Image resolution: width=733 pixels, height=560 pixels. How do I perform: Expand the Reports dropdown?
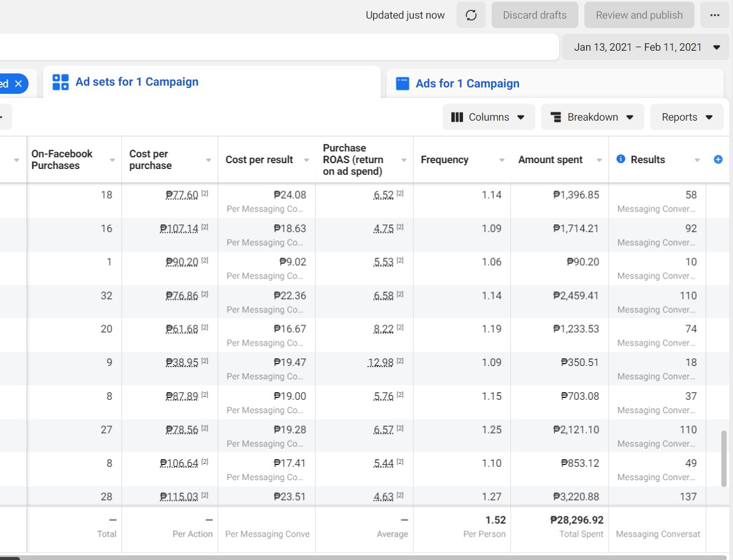click(709, 117)
